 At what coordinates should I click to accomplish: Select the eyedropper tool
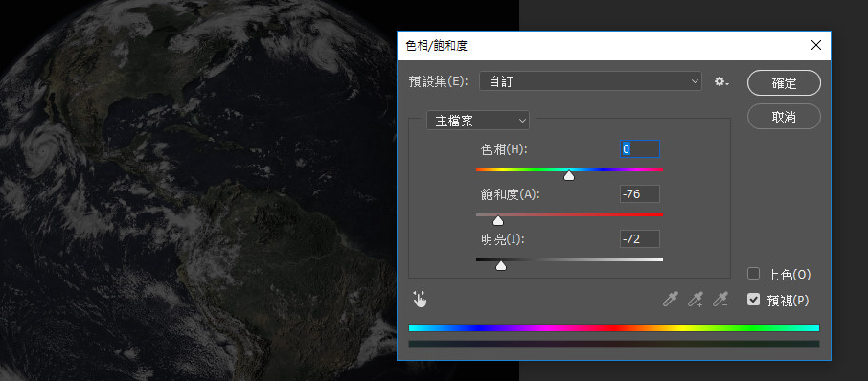pyautogui.click(x=671, y=300)
